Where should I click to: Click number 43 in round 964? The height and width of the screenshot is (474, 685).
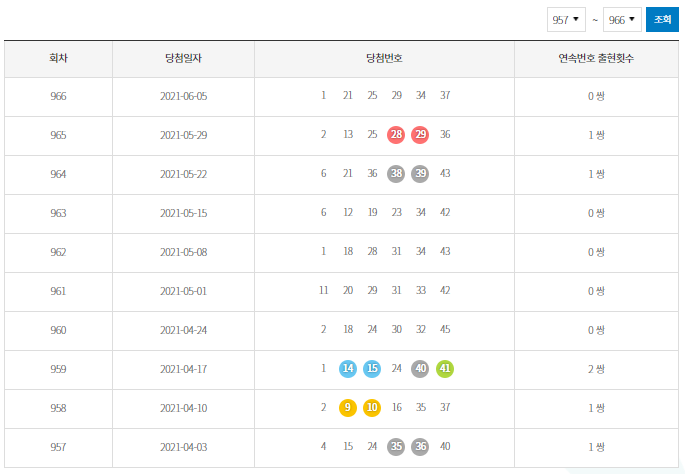click(445, 173)
